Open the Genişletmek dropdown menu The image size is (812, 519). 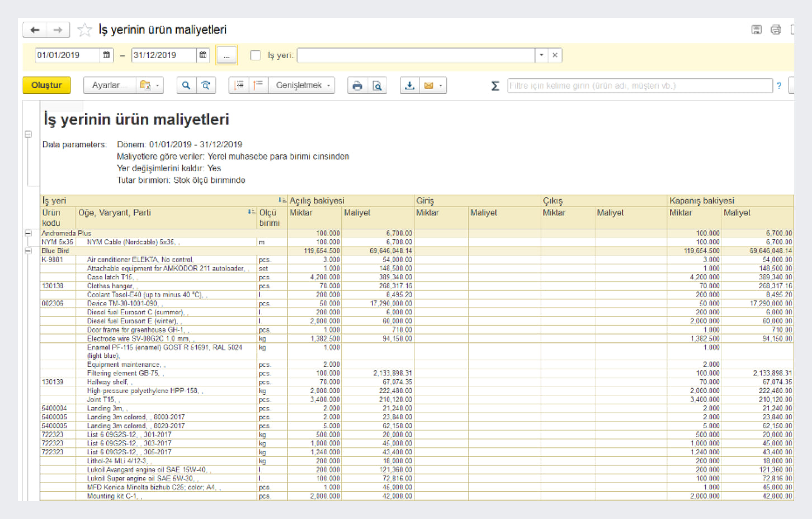point(303,85)
